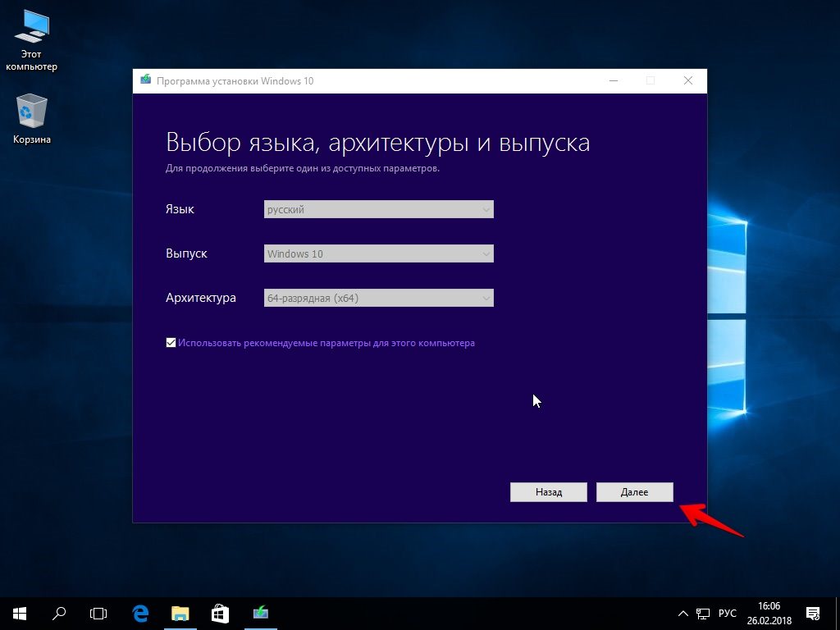The height and width of the screenshot is (630, 840).
Task: Show hidden system tray icons
Action: coord(683,614)
